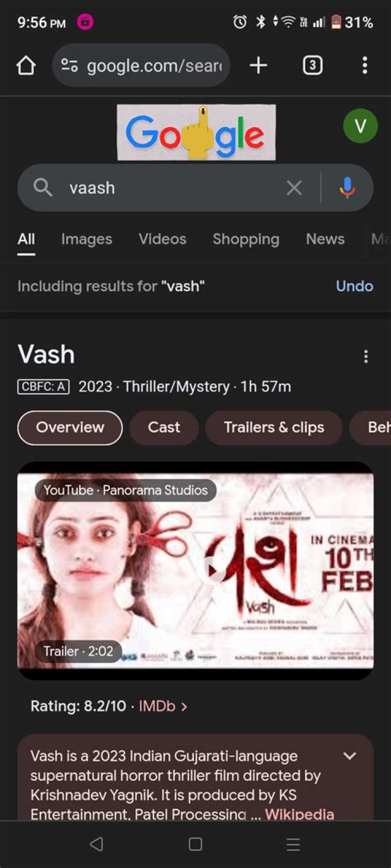Focus the search box containing vaash

168,188
